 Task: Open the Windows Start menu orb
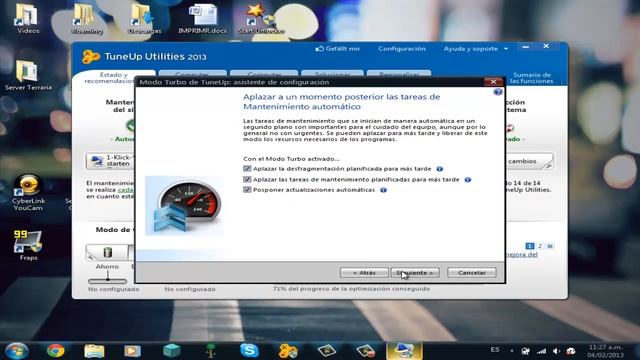[16, 351]
